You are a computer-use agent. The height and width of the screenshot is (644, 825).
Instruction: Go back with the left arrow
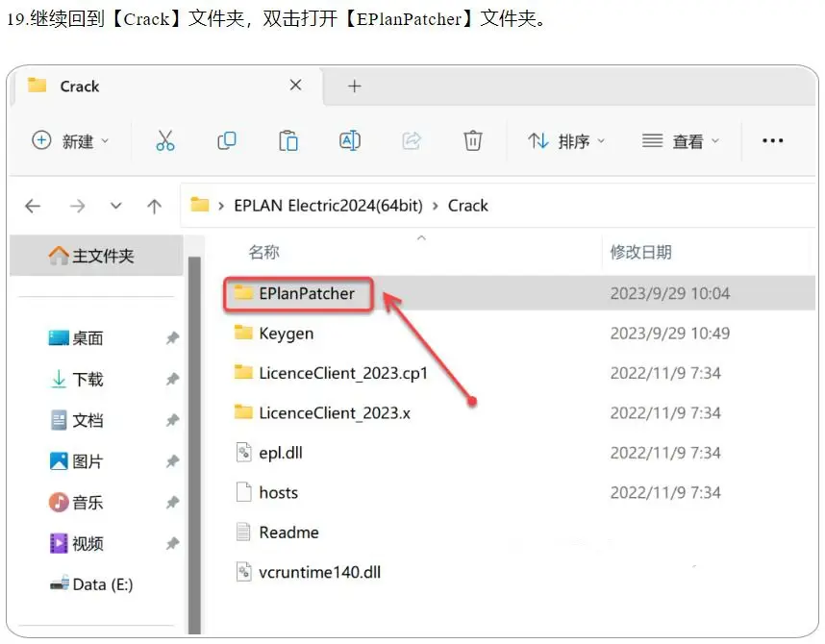pyautogui.click(x=33, y=206)
